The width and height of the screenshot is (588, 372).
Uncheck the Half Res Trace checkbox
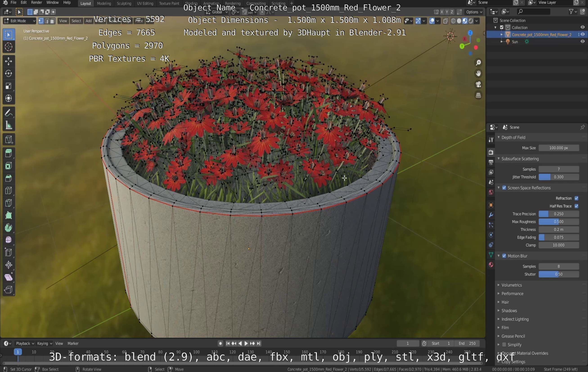point(577,206)
